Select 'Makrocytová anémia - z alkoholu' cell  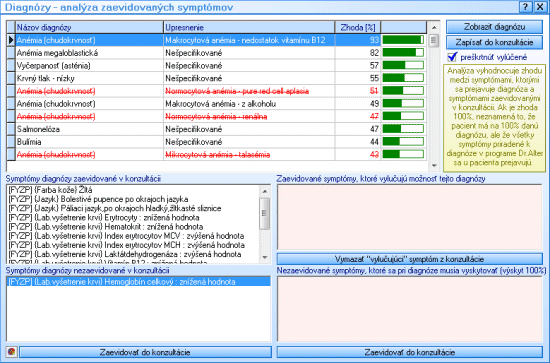point(249,104)
